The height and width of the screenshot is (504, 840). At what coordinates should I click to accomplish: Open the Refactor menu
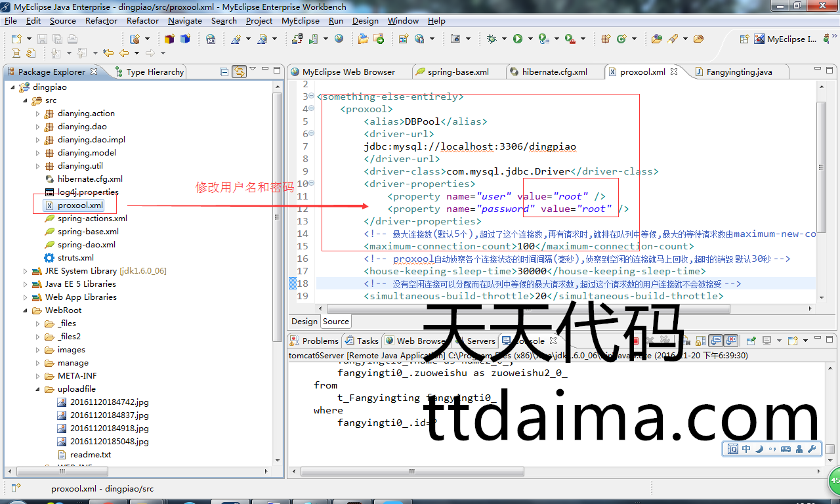point(101,21)
